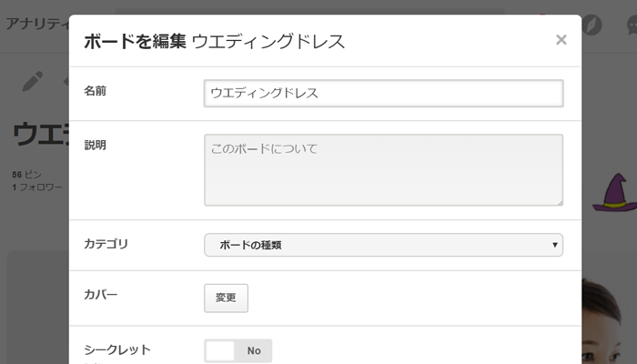
Task: Click the witch hat image
Action: pyautogui.click(x=614, y=193)
